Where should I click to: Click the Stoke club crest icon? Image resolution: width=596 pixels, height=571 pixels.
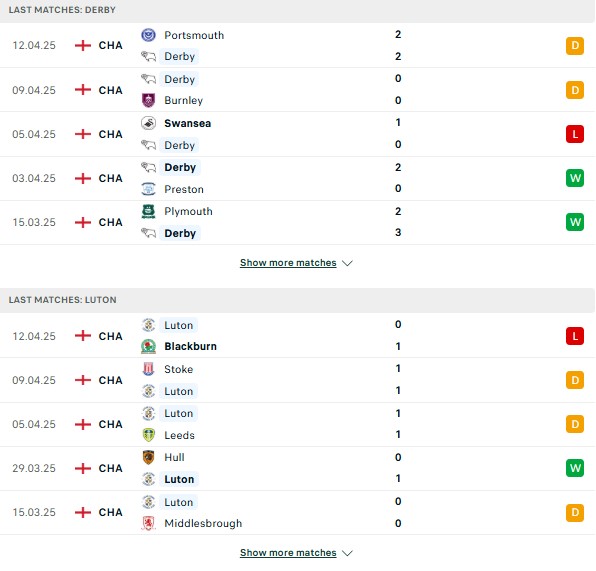click(x=148, y=369)
